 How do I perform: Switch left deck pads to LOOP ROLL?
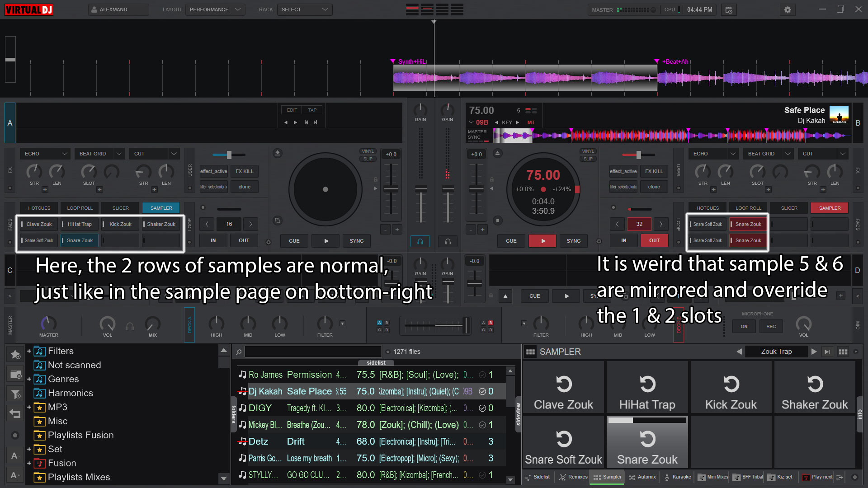pos(80,208)
